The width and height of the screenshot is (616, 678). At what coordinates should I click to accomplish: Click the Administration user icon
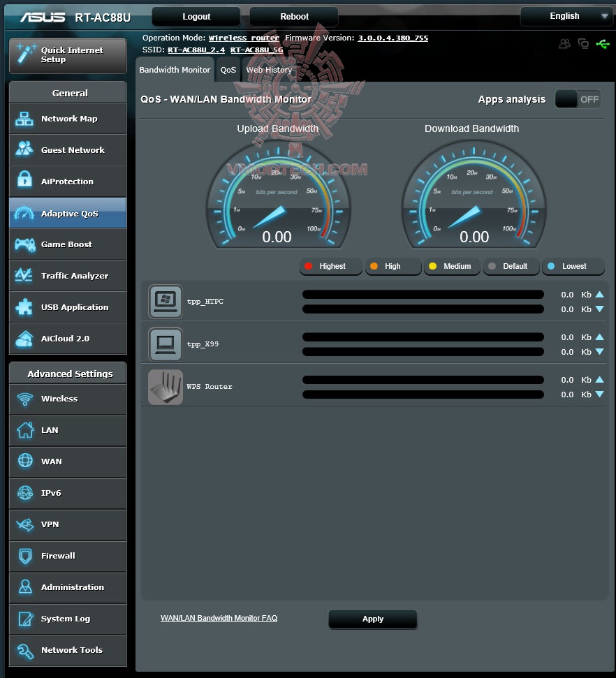[25, 587]
